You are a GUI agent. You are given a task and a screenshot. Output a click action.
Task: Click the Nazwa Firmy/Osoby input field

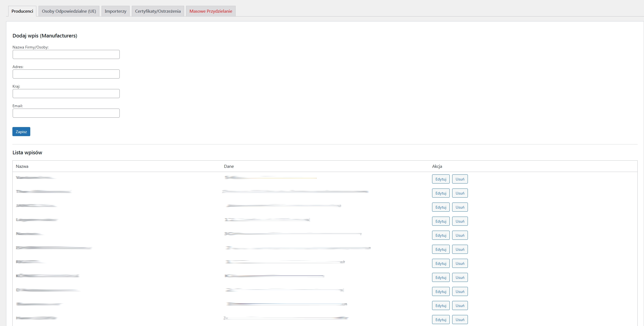(66, 54)
